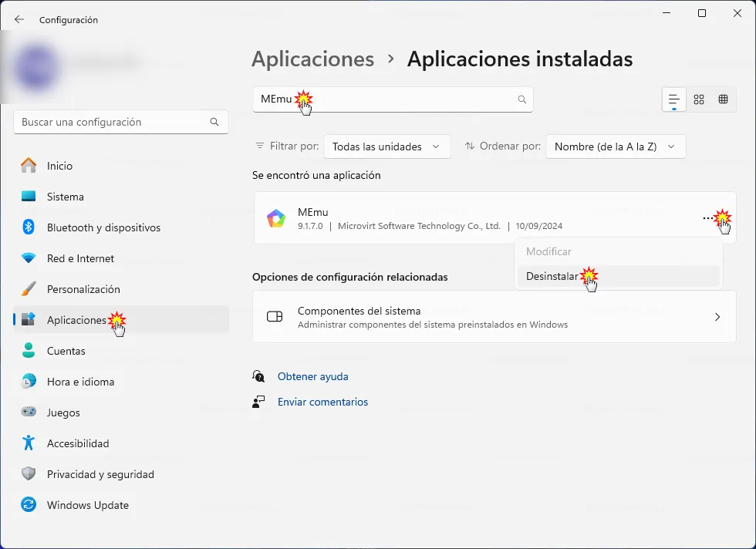Image resolution: width=756 pixels, height=549 pixels.
Task: Click the Componentes del sistema icon
Action: coord(275,317)
